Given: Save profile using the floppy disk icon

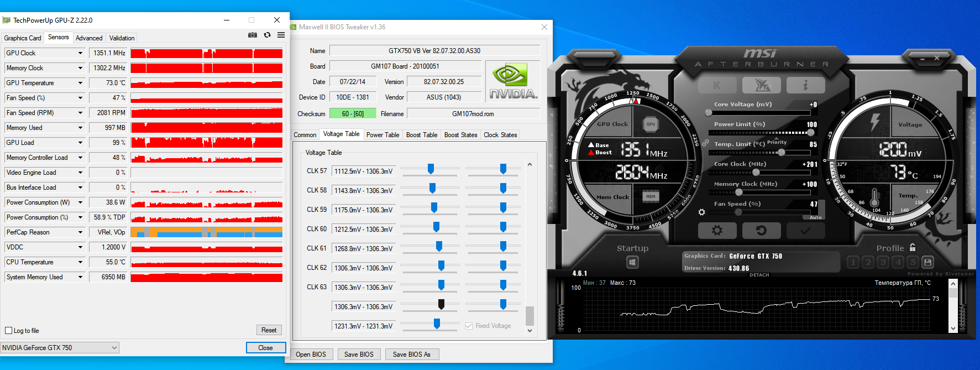Looking at the screenshot, I should point(928,262).
